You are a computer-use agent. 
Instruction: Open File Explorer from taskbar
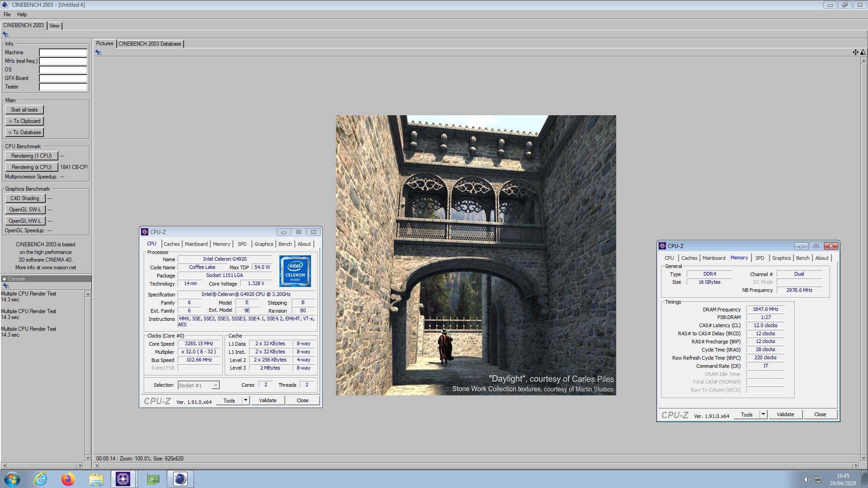[96, 479]
